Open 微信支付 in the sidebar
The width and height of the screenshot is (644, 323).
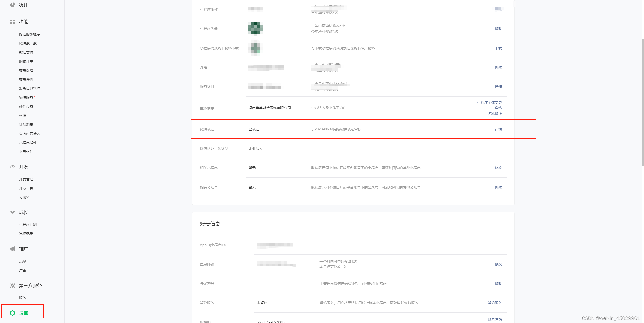click(x=26, y=52)
